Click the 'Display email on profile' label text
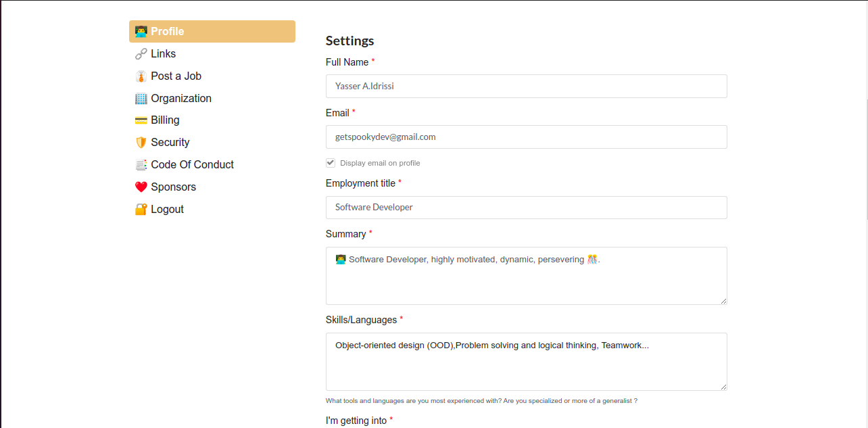 [380, 163]
